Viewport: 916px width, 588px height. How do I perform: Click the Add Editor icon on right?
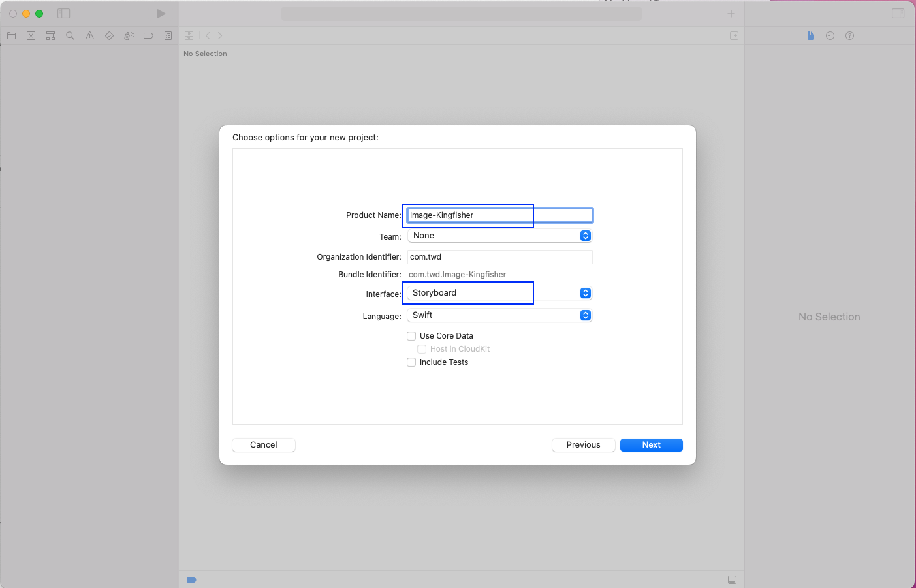point(734,36)
